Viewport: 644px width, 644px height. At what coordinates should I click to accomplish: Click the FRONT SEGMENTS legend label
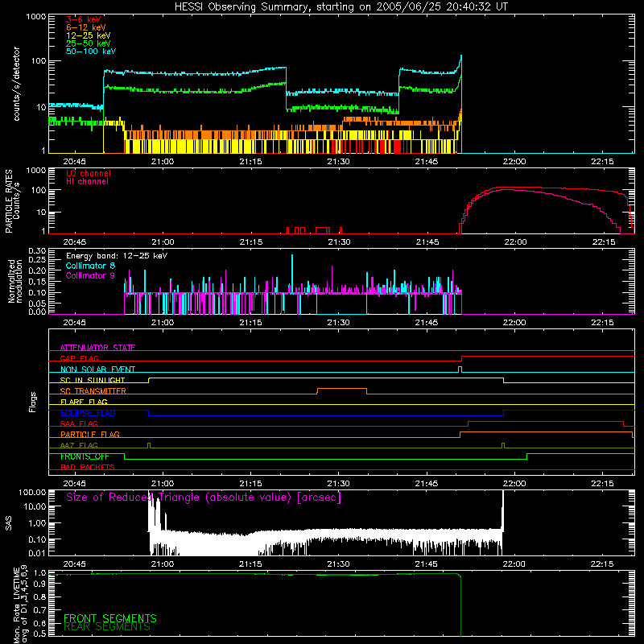click(x=110, y=618)
